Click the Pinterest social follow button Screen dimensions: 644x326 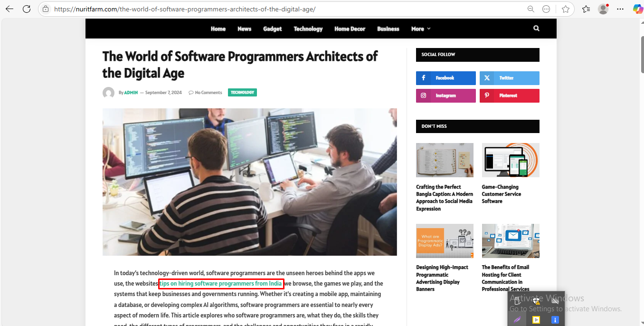[509, 96]
